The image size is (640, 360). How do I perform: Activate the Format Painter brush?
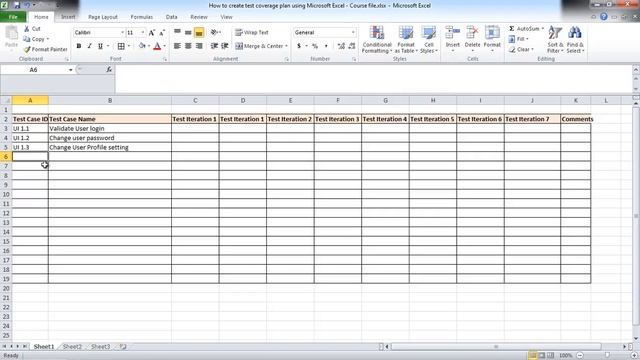pyautogui.click(x=27, y=49)
